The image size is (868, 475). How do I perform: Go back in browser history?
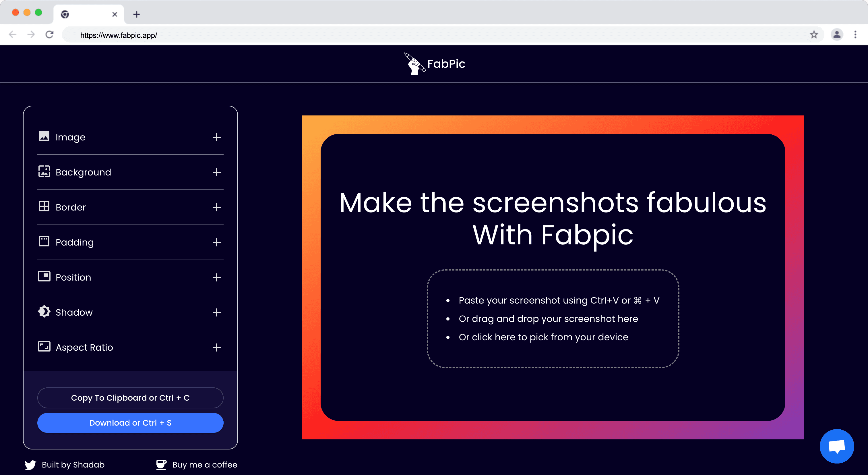pyautogui.click(x=12, y=35)
